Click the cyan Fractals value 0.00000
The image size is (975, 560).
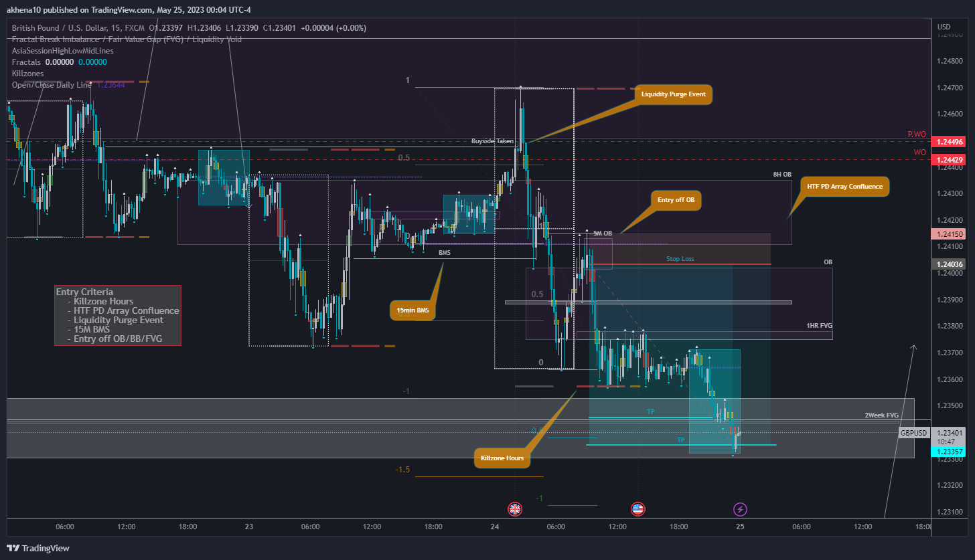pyautogui.click(x=92, y=62)
